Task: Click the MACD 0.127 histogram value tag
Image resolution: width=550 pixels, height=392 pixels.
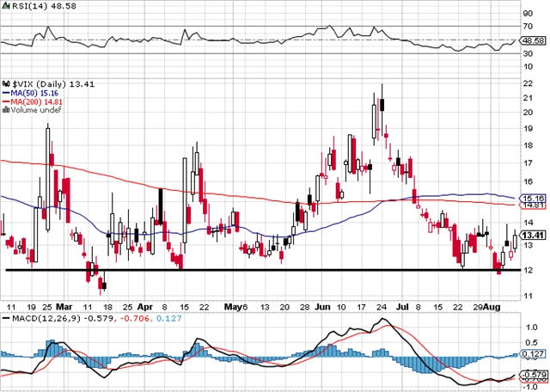Action: (534, 353)
